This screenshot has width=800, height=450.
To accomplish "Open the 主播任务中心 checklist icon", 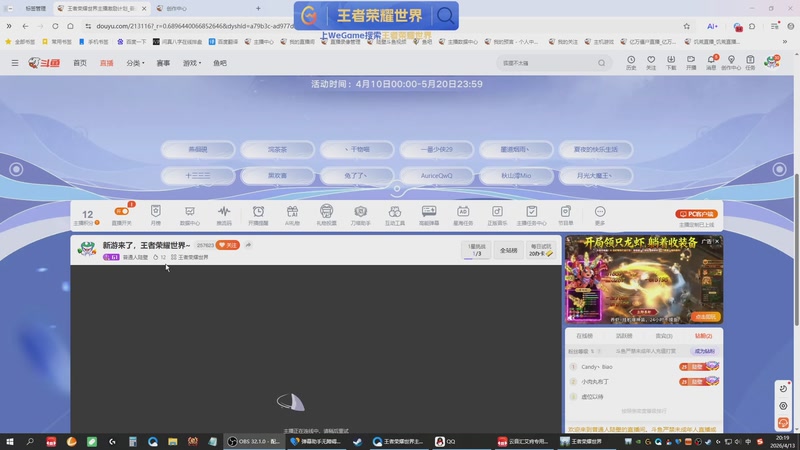I will click(532, 215).
